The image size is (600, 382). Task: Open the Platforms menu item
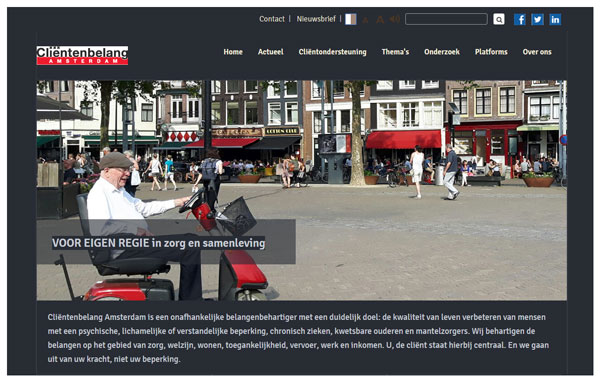pyautogui.click(x=491, y=52)
